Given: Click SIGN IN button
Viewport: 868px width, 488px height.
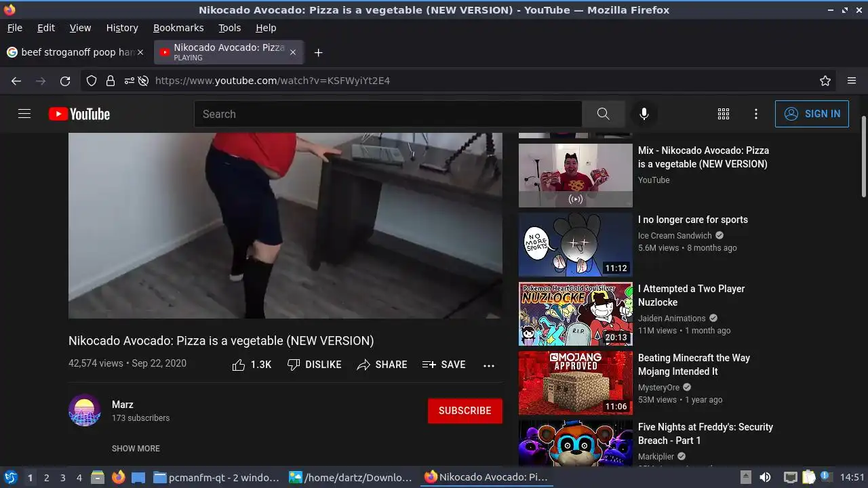Looking at the screenshot, I should click(x=812, y=114).
